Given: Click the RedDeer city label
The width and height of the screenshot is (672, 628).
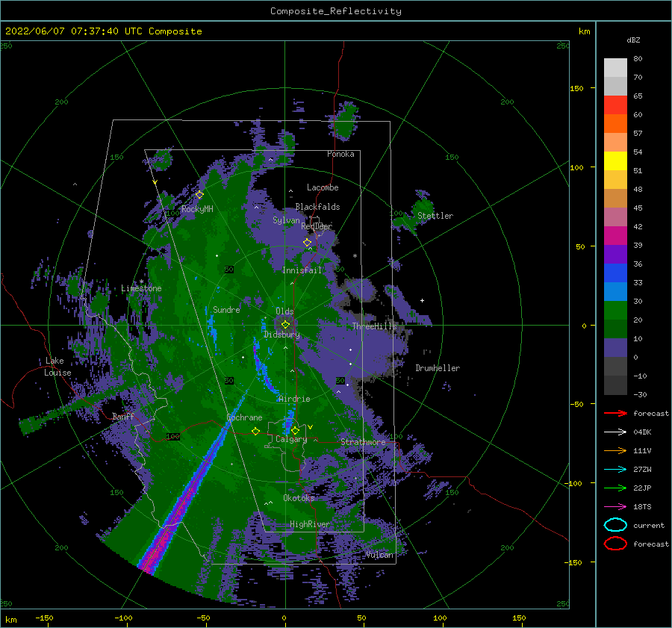Looking at the screenshot, I should [317, 226].
